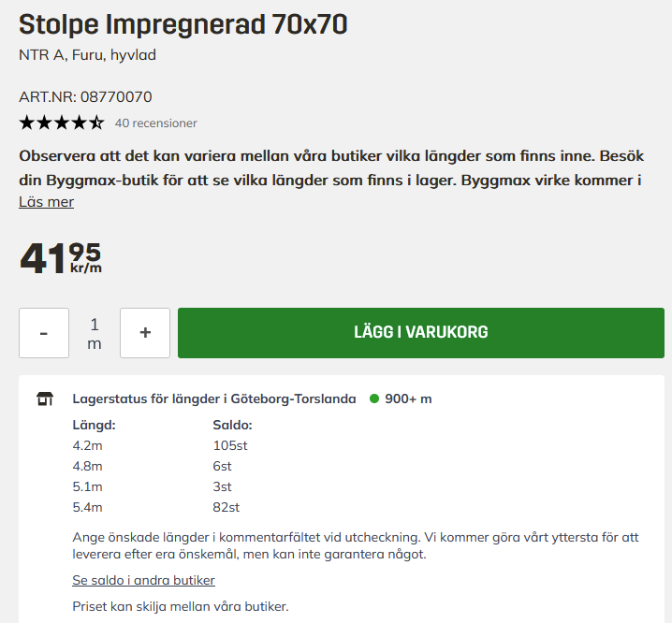Expand description via Läs mer
The height and width of the screenshot is (623, 672).
(x=46, y=202)
